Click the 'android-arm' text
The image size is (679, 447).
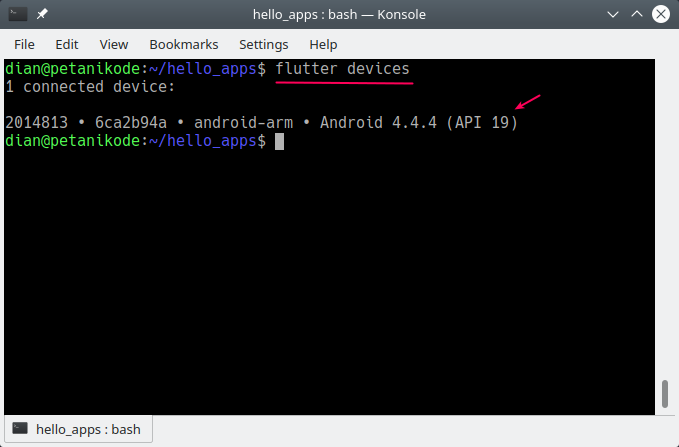[x=243, y=123]
